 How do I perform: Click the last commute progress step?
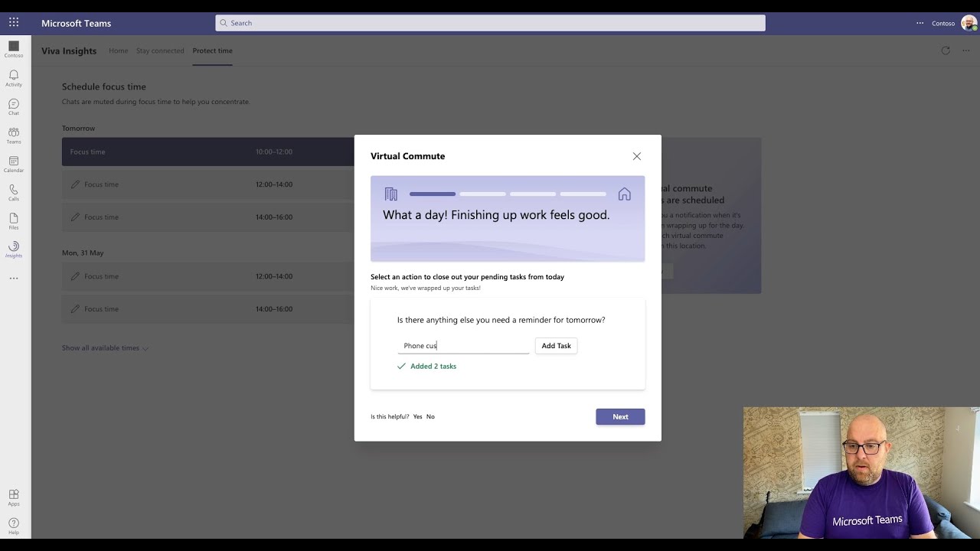(x=583, y=194)
